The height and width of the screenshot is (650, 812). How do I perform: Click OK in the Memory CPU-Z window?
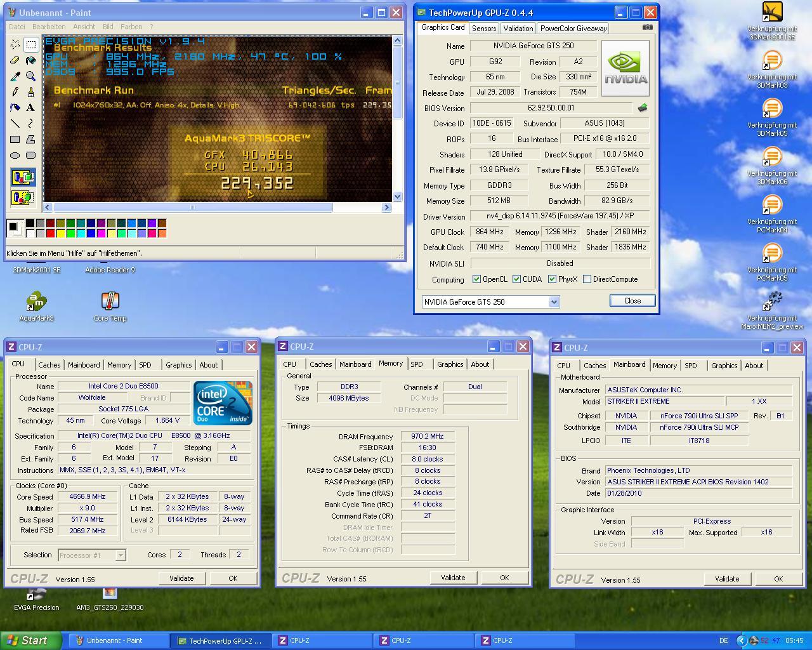(504, 578)
